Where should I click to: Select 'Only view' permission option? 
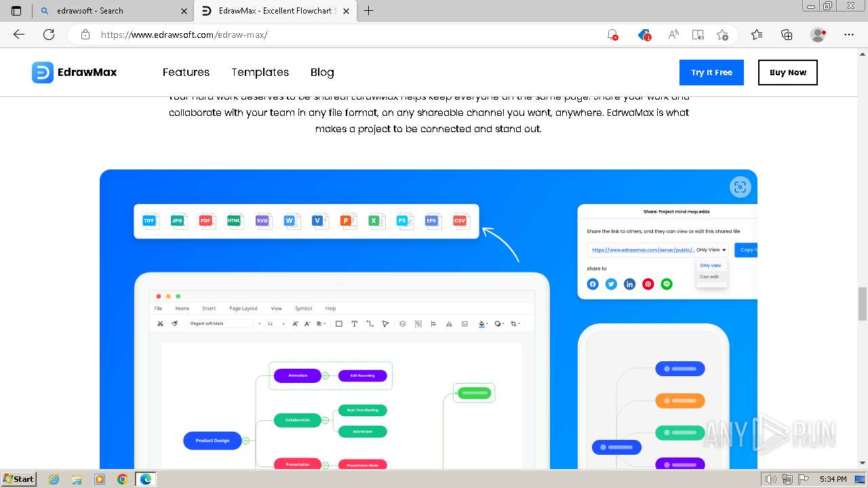coord(711,266)
